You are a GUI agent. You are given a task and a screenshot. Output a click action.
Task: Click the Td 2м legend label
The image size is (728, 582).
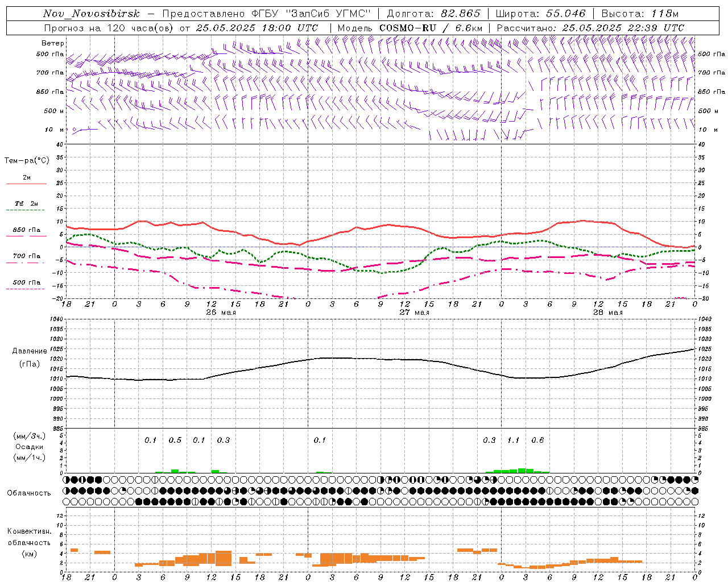click(26, 203)
